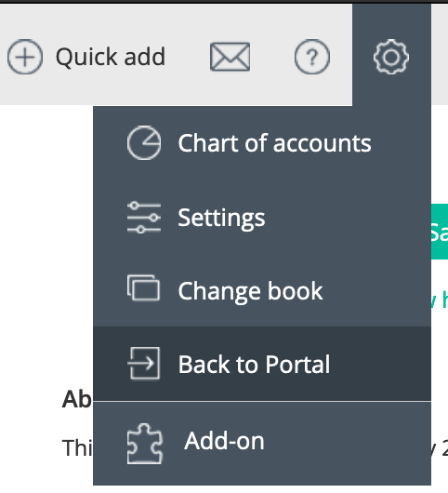This screenshot has height=493, width=448.
Task: Collapse the gear settings dropdown menu
Action: [x=391, y=57]
